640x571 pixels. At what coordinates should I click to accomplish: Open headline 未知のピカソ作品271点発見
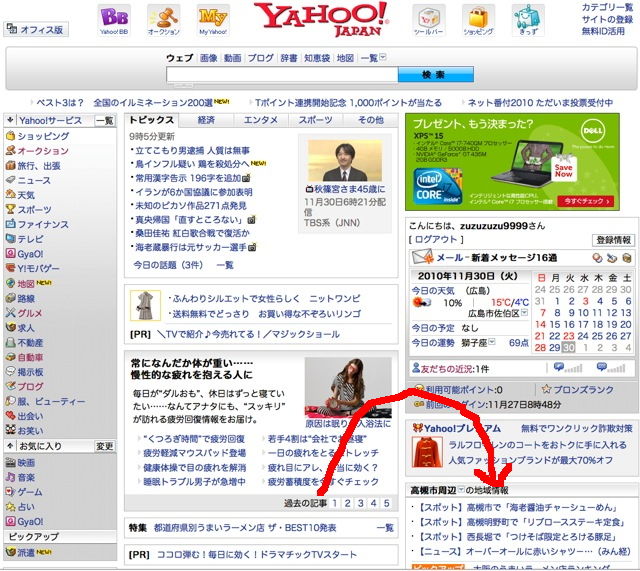[191, 206]
